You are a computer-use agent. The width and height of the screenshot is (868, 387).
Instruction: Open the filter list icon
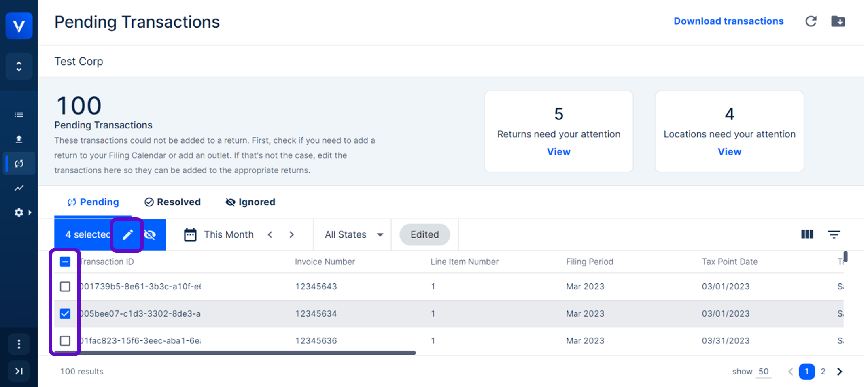[x=834, y=234]
